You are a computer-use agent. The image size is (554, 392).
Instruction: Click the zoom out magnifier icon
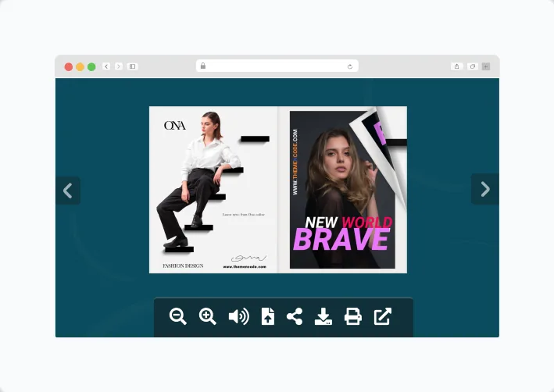177,316
